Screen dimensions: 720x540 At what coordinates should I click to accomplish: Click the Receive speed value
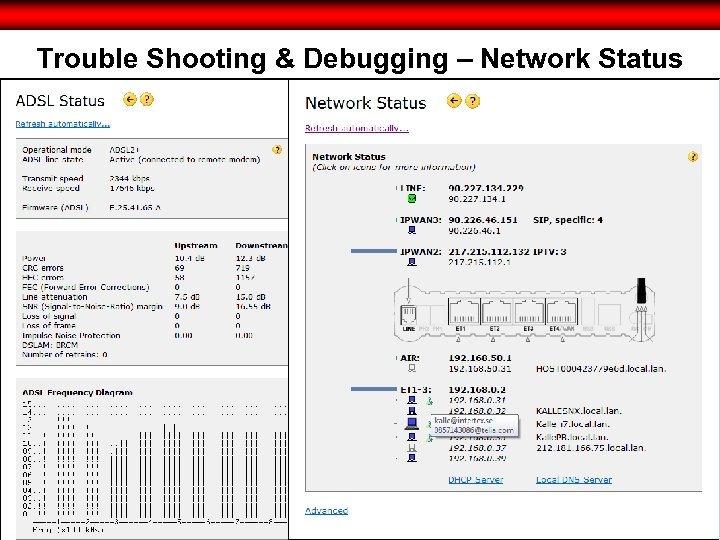tap(132, 188)
